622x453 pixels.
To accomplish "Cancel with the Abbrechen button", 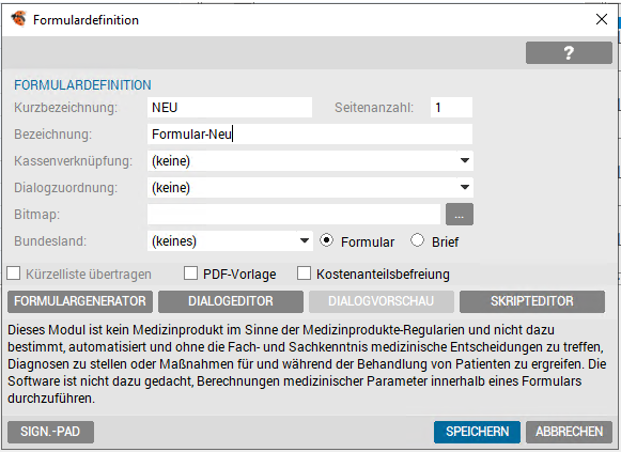I will (x=569, y=432).
